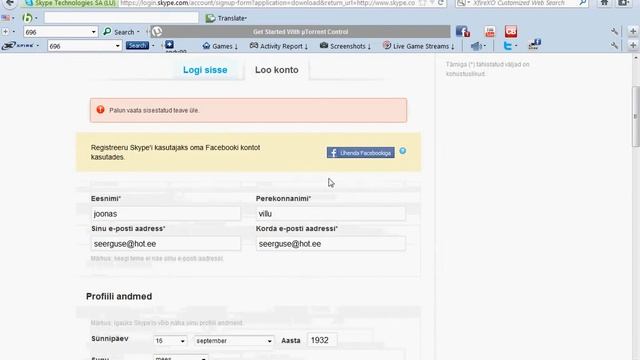This screenshot has width=640, height=360.
Task: Open the YouTube icon in the toolbar
Action: point(490,32)
